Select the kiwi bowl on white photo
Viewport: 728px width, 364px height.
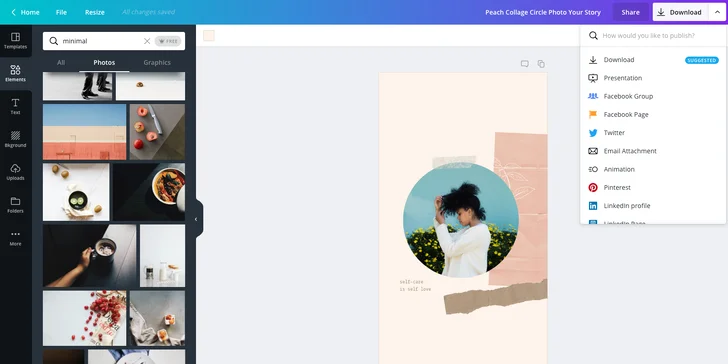tap(76, 192)
